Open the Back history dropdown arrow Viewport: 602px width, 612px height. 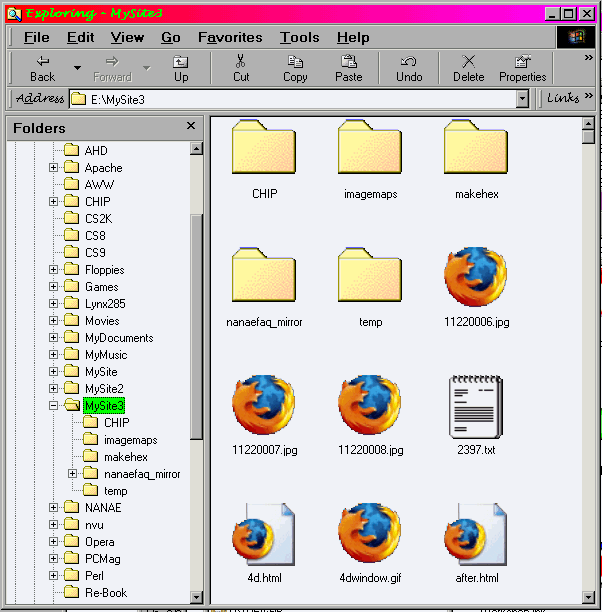[77, 68]
